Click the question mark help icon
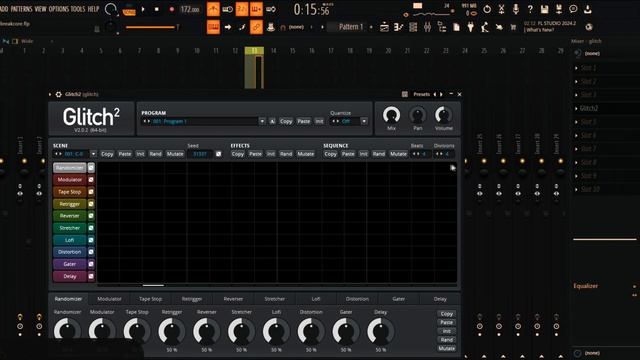Image resolution: width=640 pixels, height=360 pixels. (x=530, y=9)
